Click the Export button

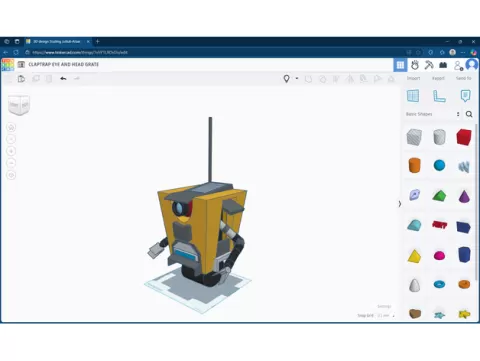pyautogui.click(x=438, y=78)
